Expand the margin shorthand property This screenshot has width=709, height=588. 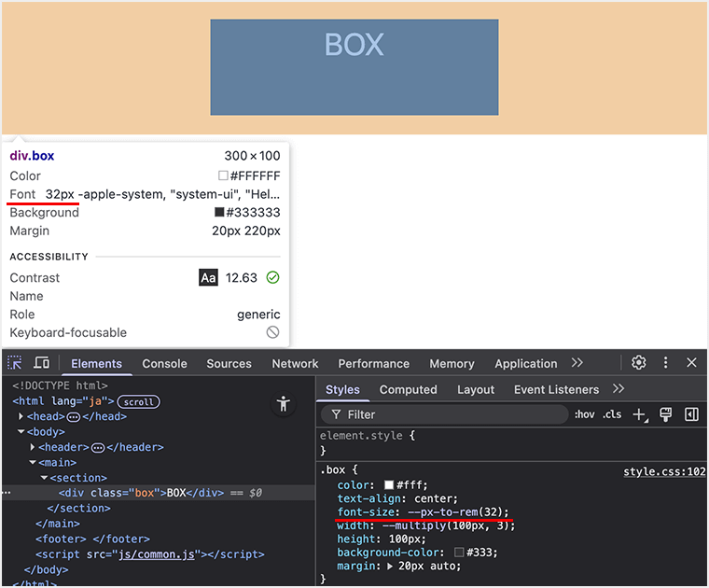click(x=390, y=566)
